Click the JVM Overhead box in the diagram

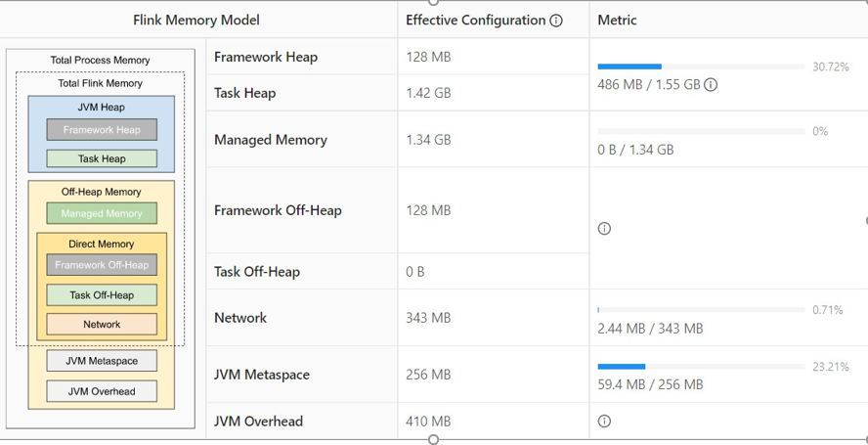click(102, 391)
